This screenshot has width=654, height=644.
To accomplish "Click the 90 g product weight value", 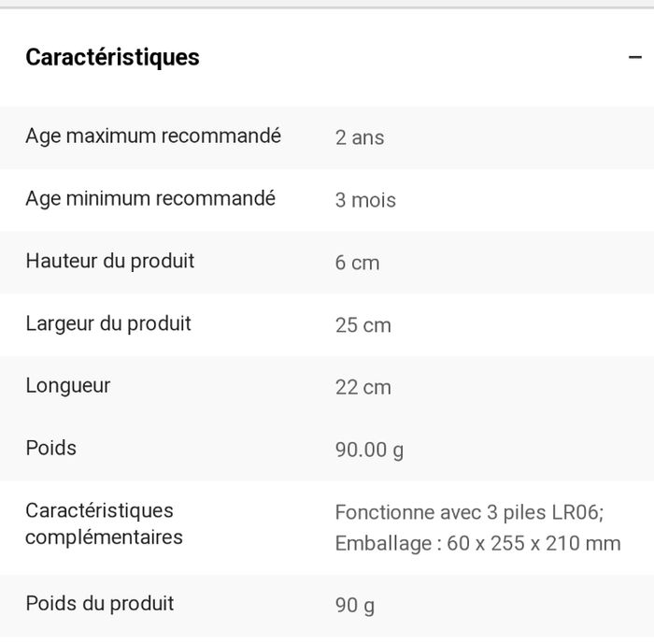I will [355, 606].
